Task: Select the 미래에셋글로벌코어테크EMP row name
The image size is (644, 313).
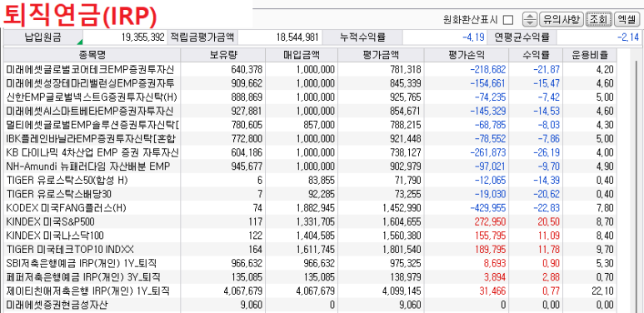Action: [90, 70]
